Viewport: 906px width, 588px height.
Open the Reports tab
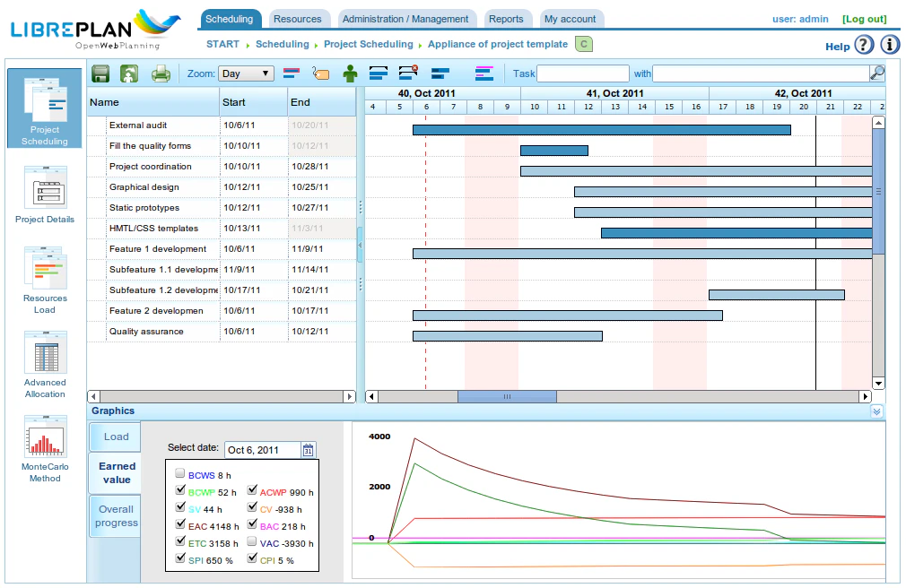(506, 19)
